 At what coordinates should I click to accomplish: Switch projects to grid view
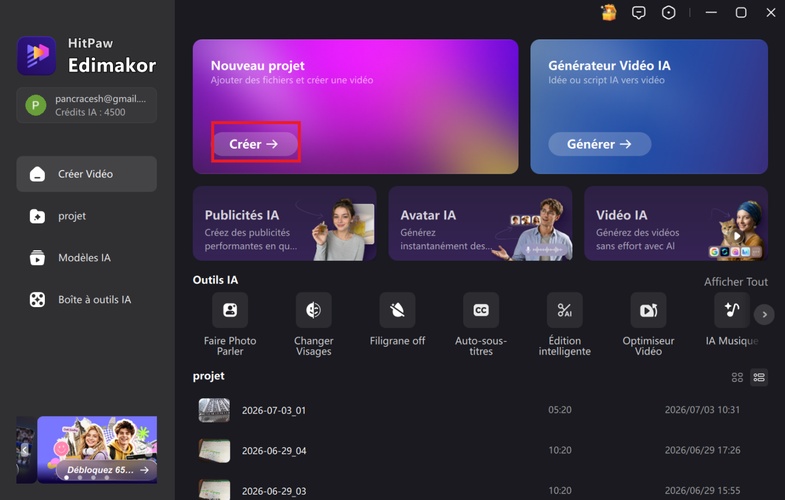pos(737,377)
